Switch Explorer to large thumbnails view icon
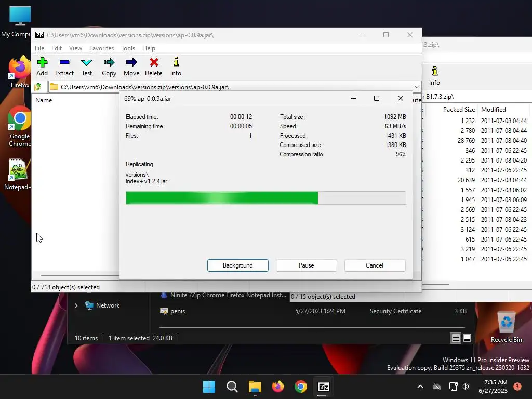Image resolution: width=532 pixels, height=399 pixels. (x=467, y=338)
